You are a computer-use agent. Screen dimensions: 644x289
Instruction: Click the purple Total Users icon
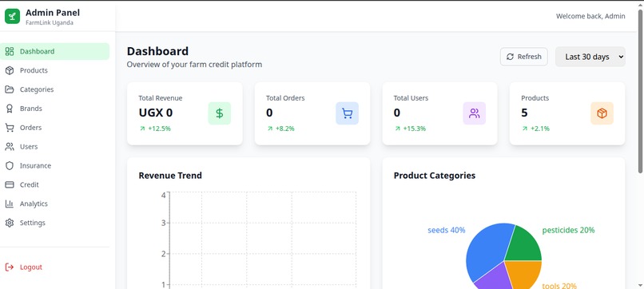[475, 113]
